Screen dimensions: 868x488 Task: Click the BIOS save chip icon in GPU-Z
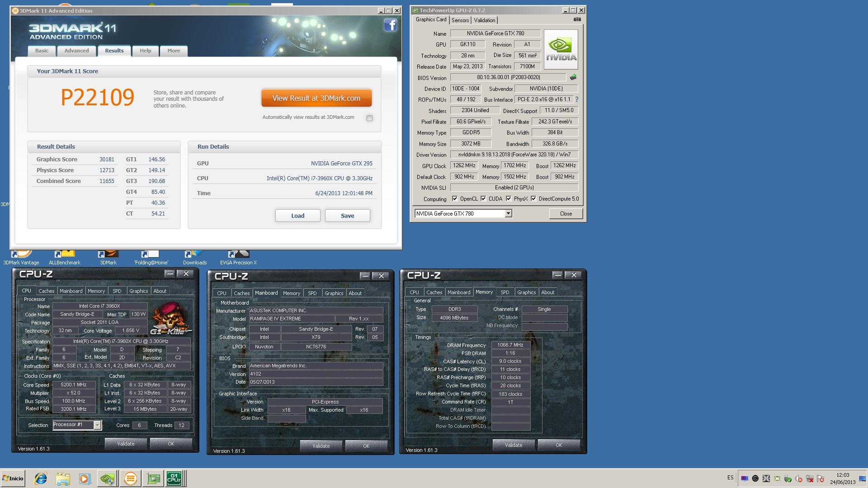tap(573, 77)
